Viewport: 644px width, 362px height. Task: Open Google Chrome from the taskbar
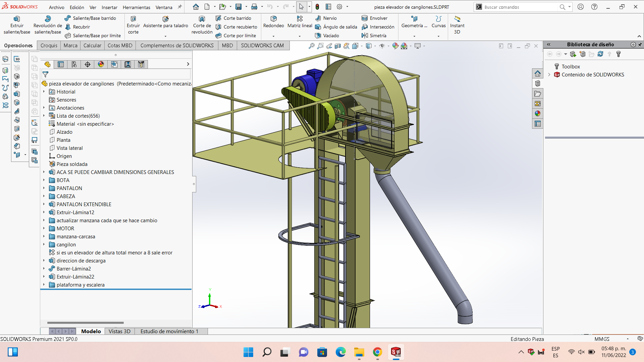pos(377,352)
